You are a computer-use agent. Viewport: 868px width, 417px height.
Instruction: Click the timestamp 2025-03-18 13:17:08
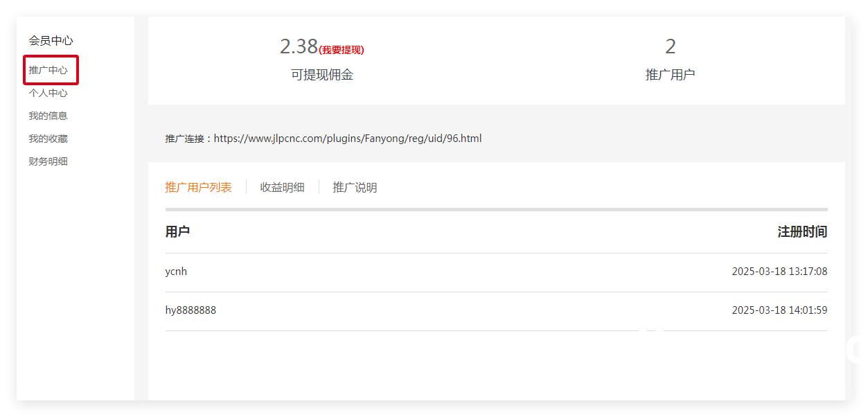779,272
